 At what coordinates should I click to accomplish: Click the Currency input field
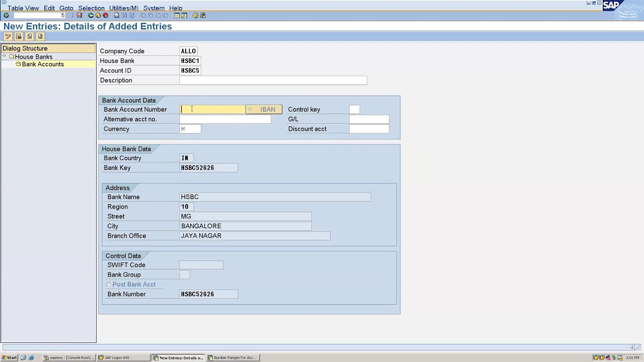(x=190, y=129)
